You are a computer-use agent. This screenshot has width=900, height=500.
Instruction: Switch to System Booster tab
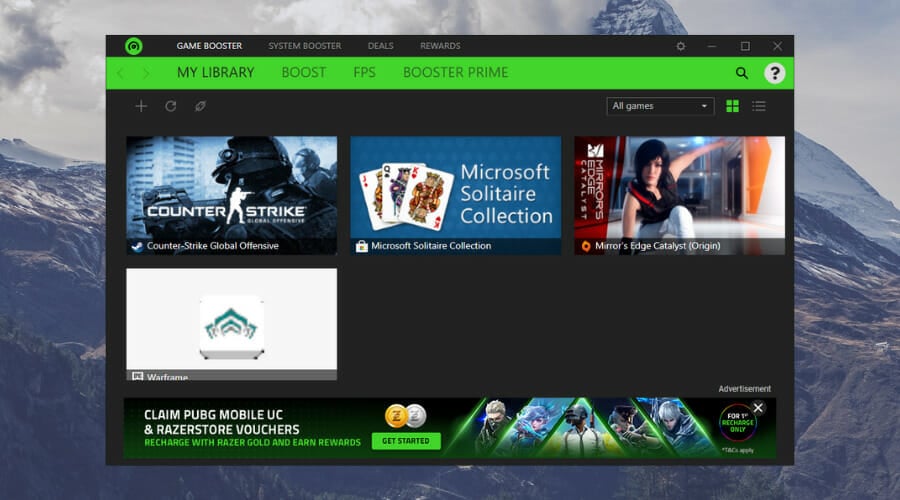coord(304,46)
